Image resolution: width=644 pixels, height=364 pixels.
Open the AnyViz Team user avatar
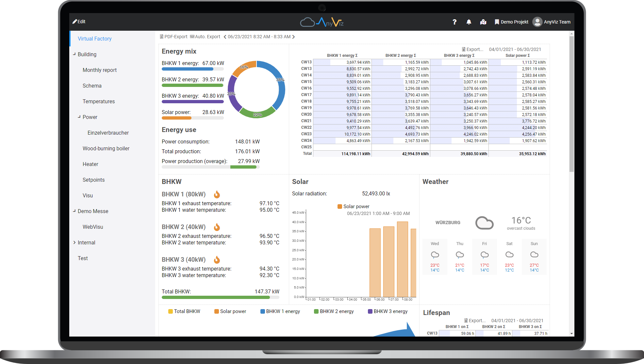[x=537, y=22]
